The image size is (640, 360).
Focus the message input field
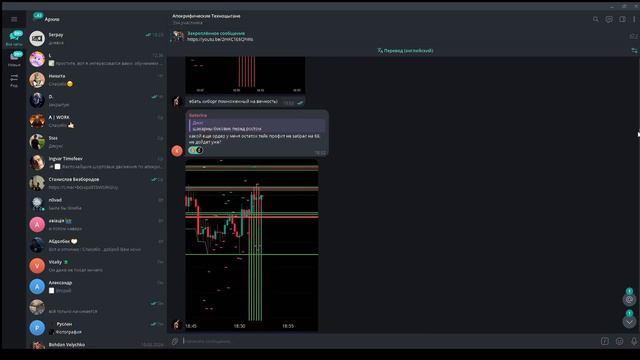[x=388, y=341]
